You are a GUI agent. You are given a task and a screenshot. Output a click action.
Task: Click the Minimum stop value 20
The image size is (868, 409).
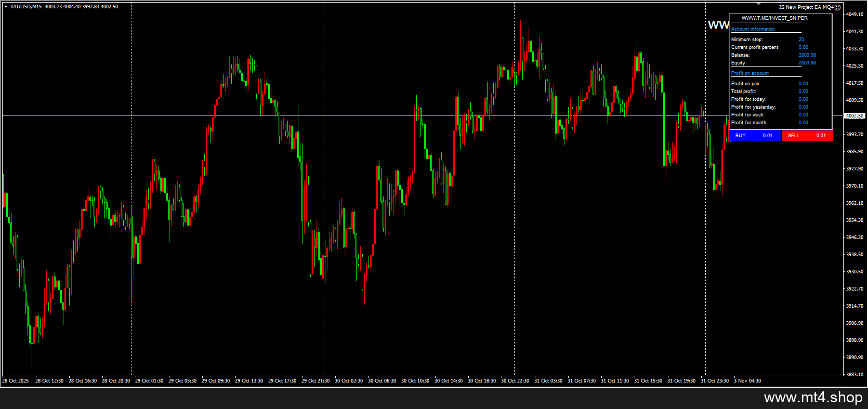point(801,39)
